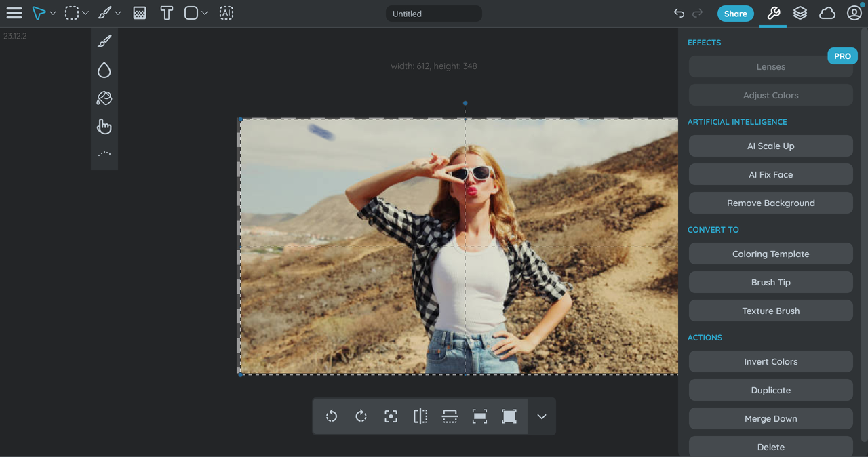868x457 pixels.
Task: Click the Untitled document name field
Action: [434, 14]
